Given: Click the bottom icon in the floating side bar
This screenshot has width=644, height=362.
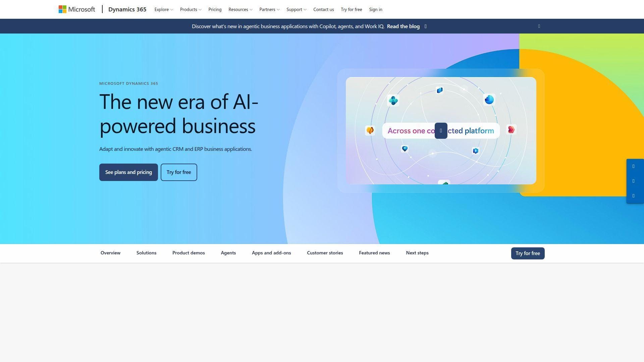Looking at the screenshot, I should coord(634,196).
